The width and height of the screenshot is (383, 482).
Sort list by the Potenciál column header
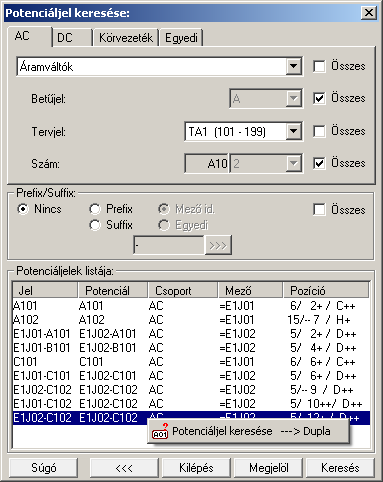pyautogui.click(x=113, y=290)
